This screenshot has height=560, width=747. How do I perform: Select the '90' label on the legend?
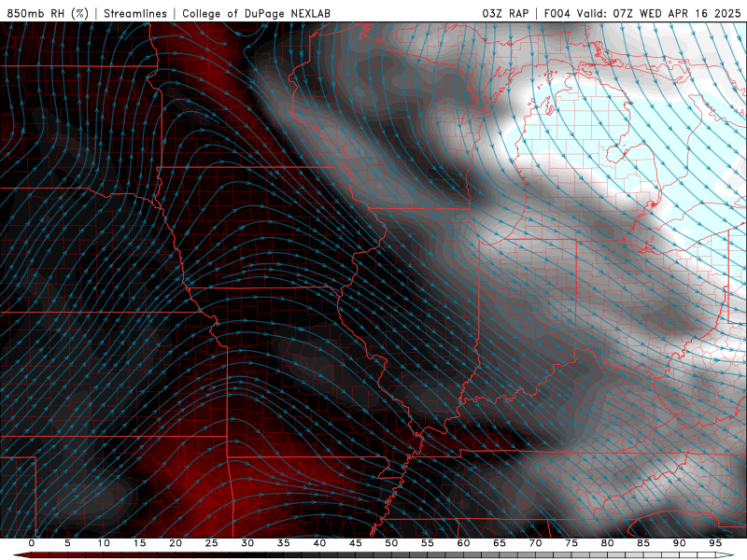click(x=679, y=543)
